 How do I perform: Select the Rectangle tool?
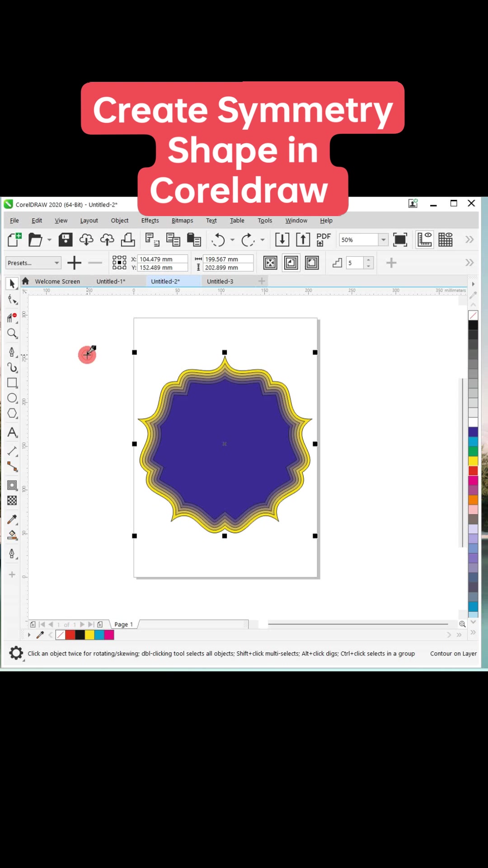[12, 383]
